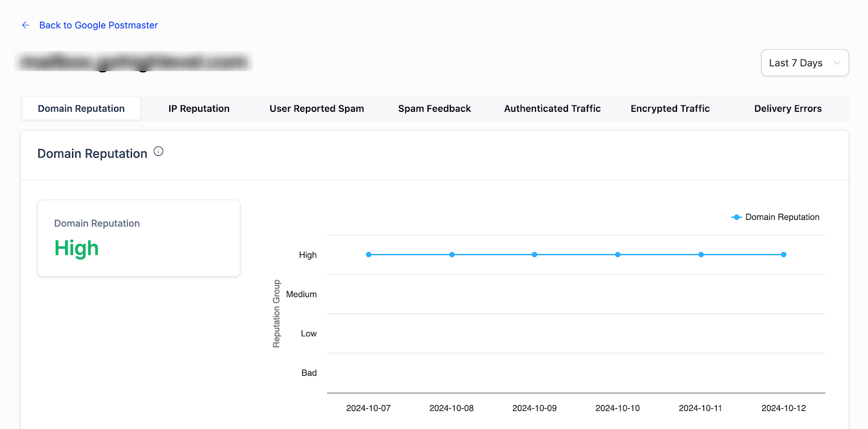Toggle Domain Reputation legend marker
The image size is (868, 429).
[x=736, y=217]
